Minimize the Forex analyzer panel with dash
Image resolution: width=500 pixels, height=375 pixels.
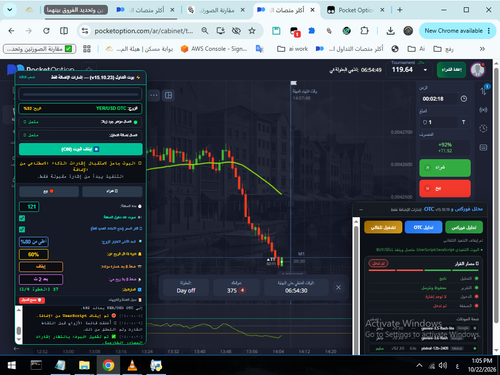click(x=361, y=210)
